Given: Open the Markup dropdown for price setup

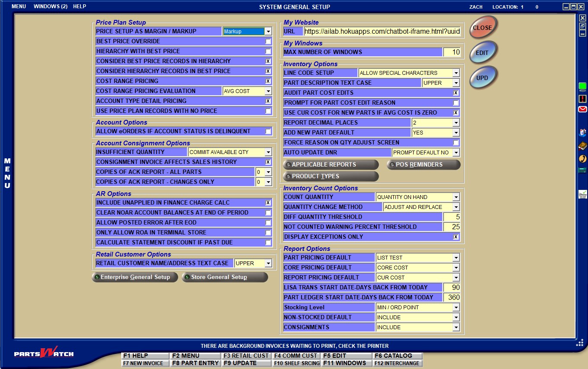Looking at the screenshot, I should click(269, 31).
